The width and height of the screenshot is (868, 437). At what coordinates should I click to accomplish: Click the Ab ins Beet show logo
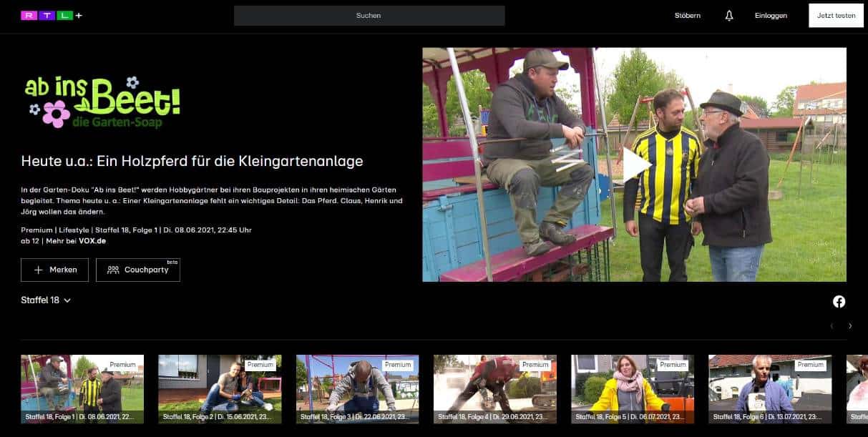(101, 102)
